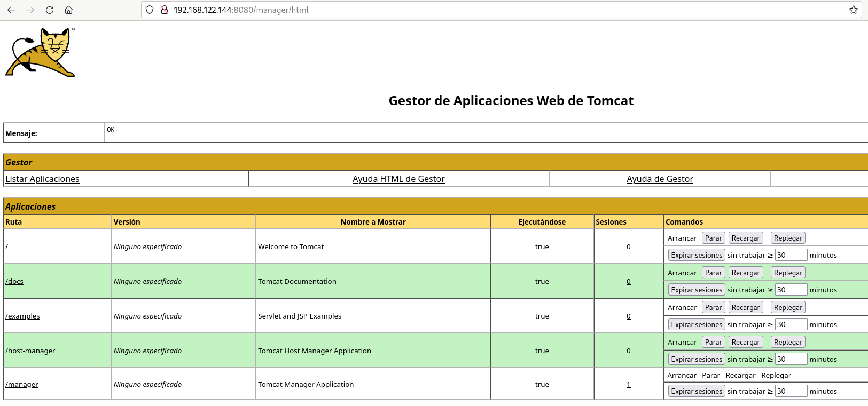Open Listar Aplicaciones link
This screenshot has width=868, height=406.
point(42,179)
